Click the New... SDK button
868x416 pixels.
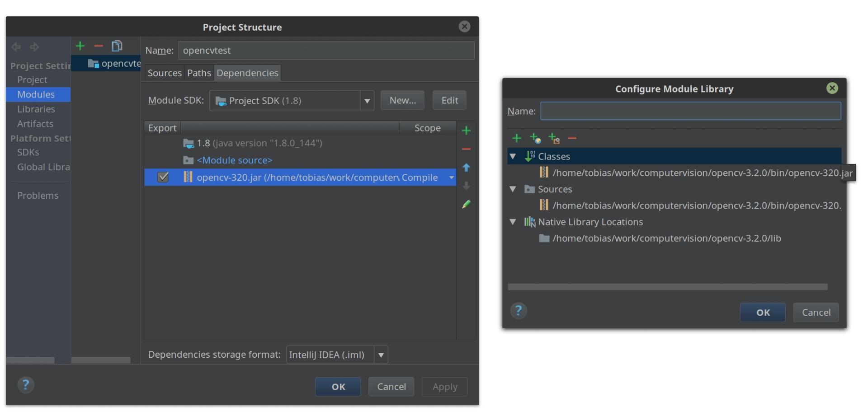pyautogui.click(x=402, y=100)
